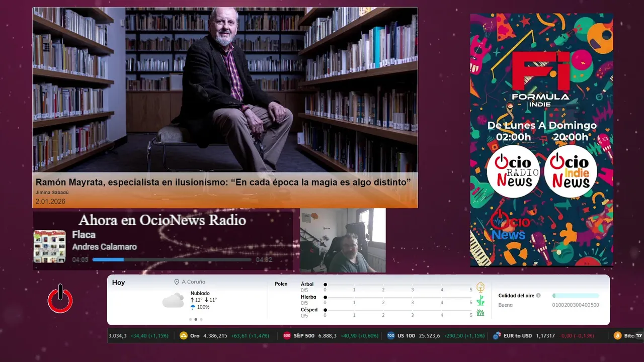Click the TradingView logo on ticker
644x362 pixels.
[x=639, y=336]
